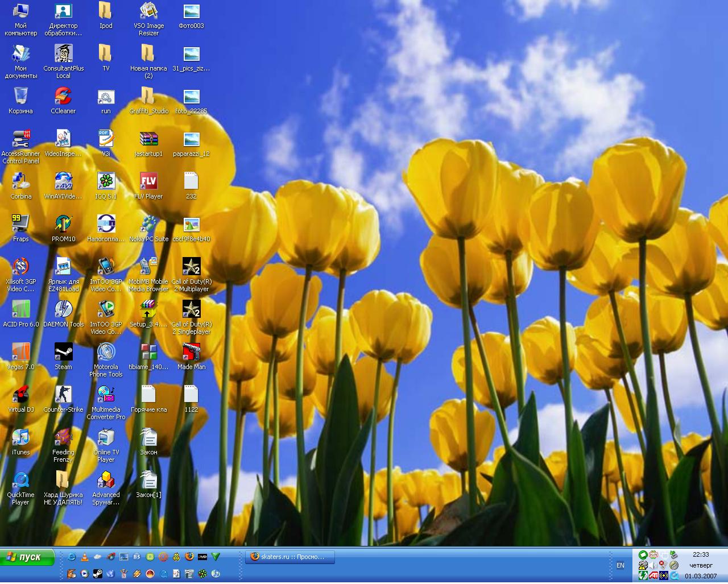Select the Nokia PC Suite icon
The width and height of the screenshot is (728, 584).
coord(148,225)
